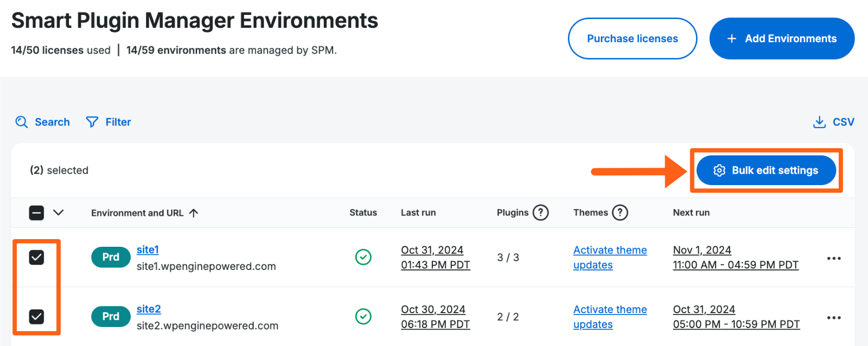868x346 pixels.
Task: Click the Prd badge for site1
Action: [x=111, y=257]
